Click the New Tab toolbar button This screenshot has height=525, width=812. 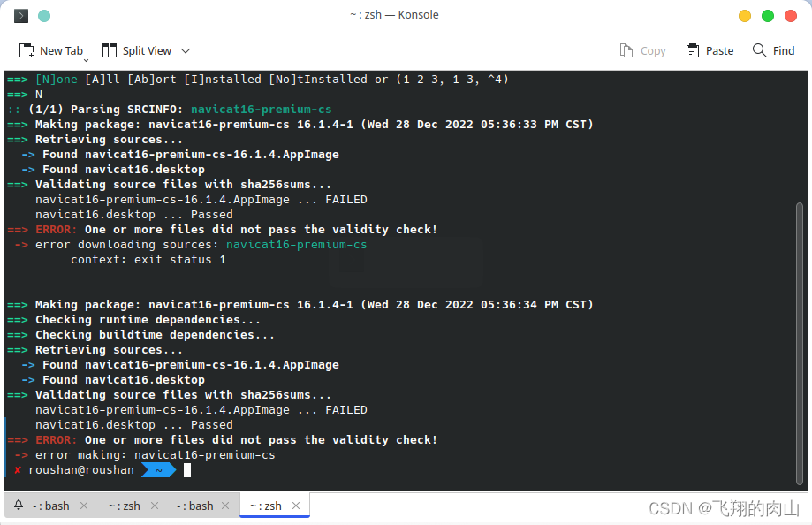point(50,50)
